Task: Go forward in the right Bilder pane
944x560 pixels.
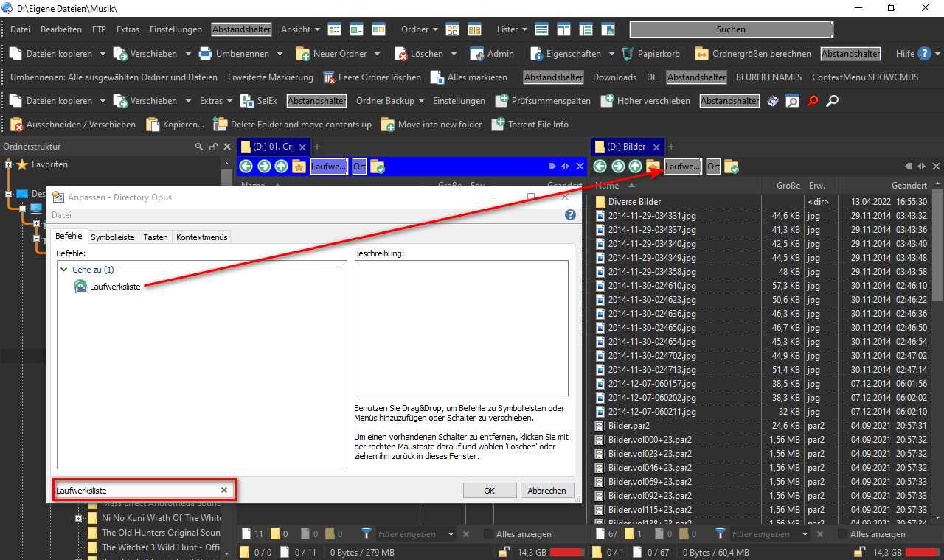Action: (x=618, y=167)
